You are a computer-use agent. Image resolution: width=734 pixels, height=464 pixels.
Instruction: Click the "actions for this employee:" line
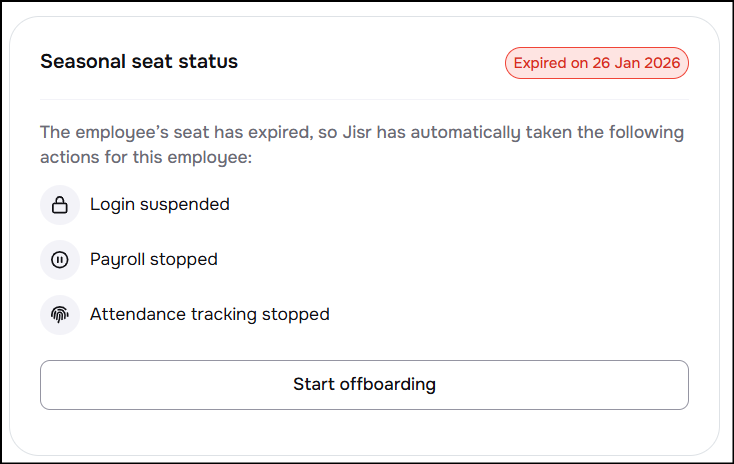pos(135,157)
